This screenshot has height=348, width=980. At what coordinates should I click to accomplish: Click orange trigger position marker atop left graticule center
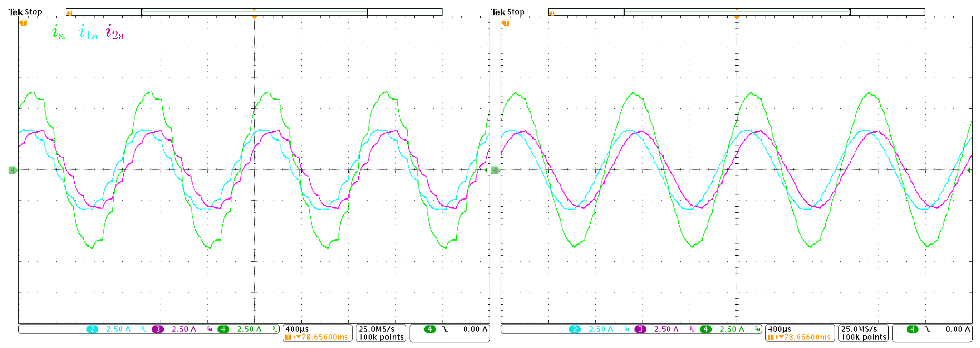pos(254,17)
